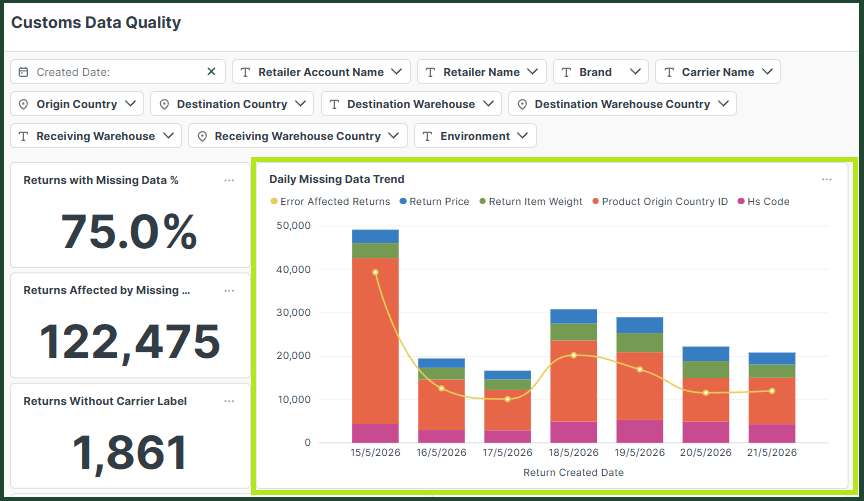Expand the Destination Country filter
This screenshot has height=501, width=864.
(x=232, y=104)
